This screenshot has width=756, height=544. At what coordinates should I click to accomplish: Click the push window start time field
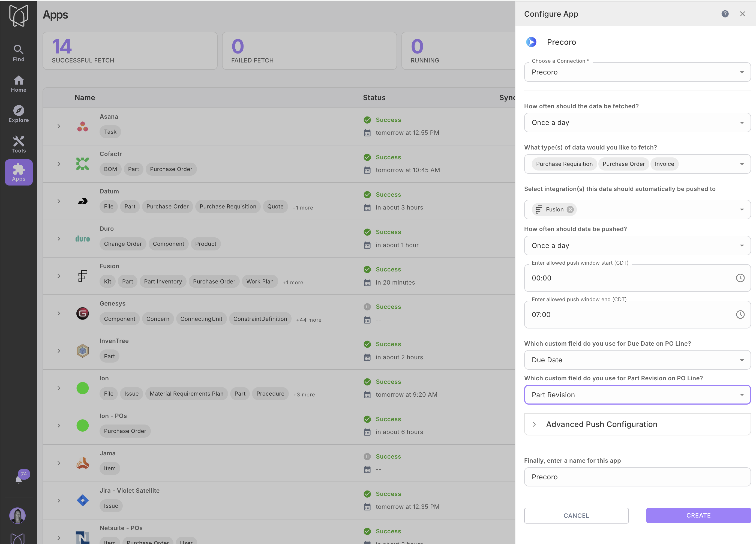tap(637, 278)
